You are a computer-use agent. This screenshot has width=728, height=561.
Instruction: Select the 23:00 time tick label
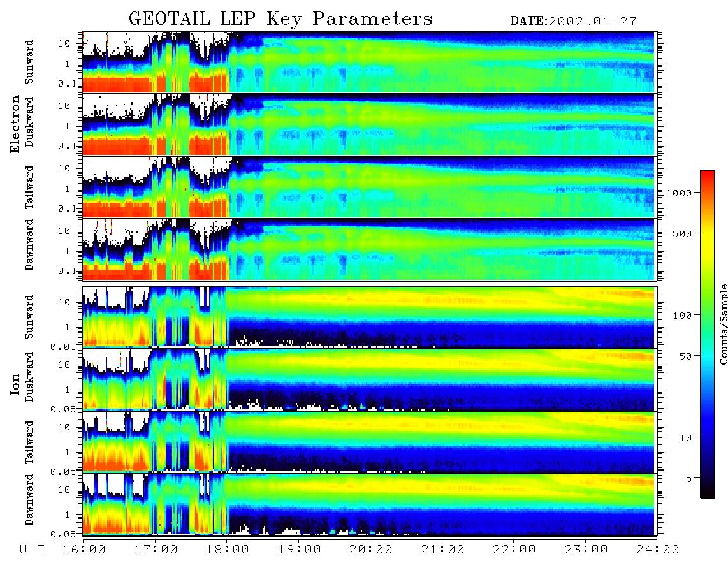tap(586, 550)
